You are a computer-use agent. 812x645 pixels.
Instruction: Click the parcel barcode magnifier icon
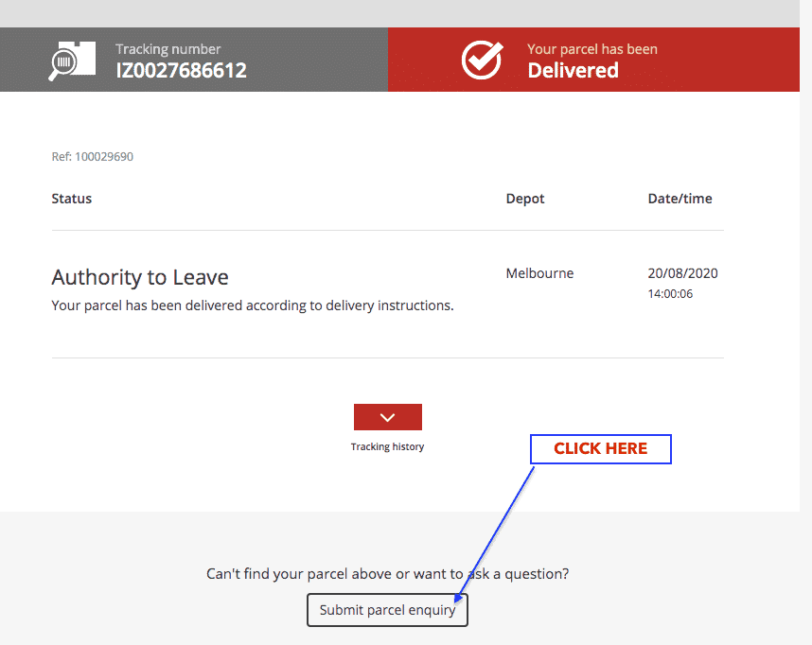pyautogui.click(x=73, y=61)
